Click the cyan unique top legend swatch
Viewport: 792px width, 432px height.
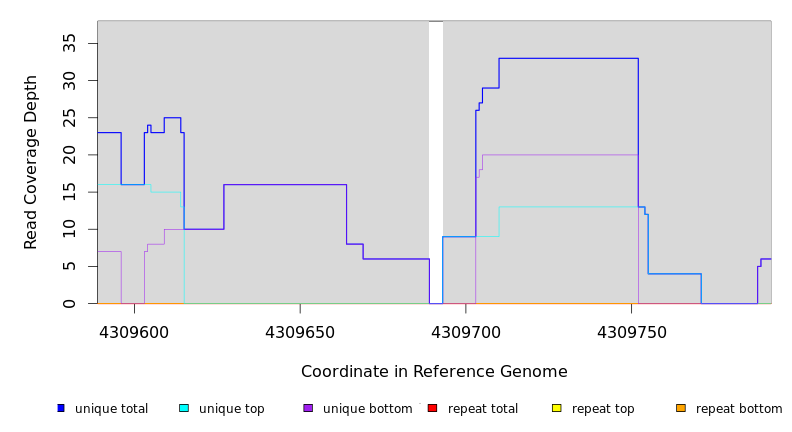coord(184,408)
